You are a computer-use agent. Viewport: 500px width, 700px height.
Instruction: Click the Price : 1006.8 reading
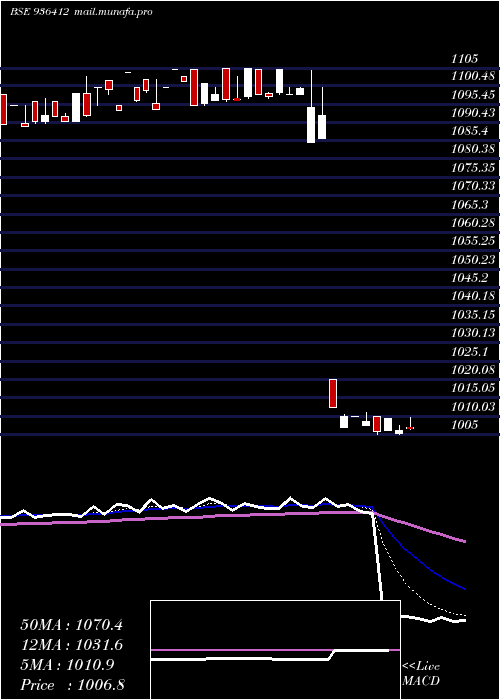coord(72,685)
